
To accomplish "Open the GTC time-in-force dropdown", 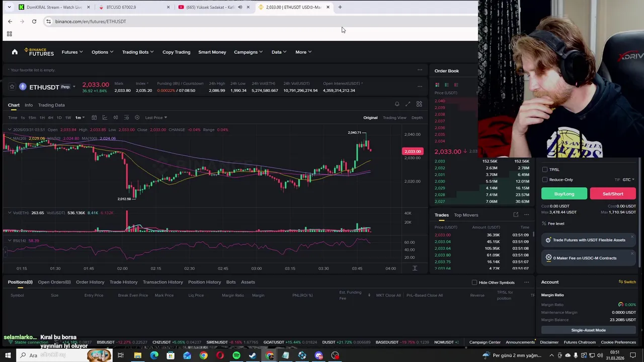I will coord(628,179).
